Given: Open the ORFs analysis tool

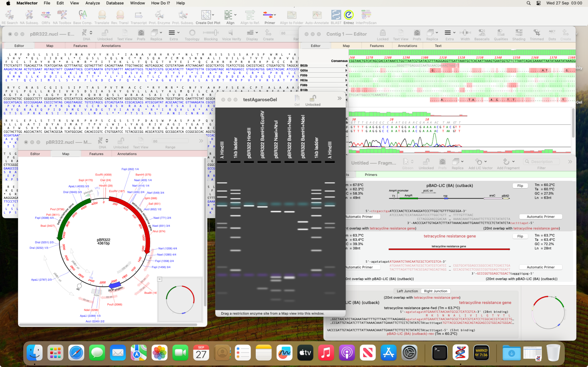Looking at the screenshot, I should (46, 15).
